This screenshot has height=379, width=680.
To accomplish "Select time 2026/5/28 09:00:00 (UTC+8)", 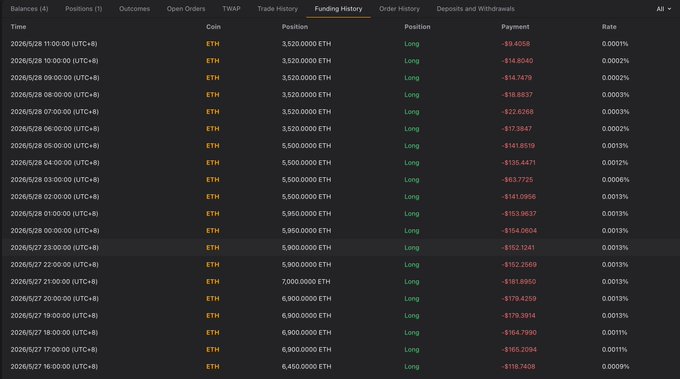I will [55, 78].
